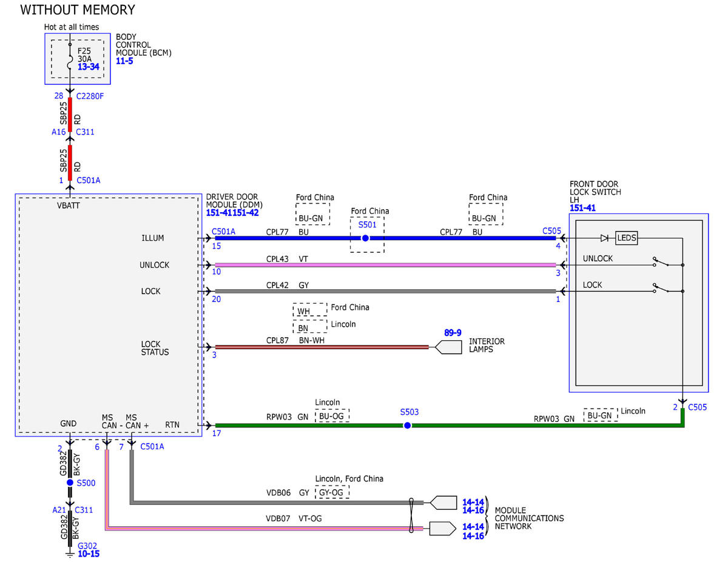Select the arrow connector ending pink VDB07 wire
The height and width of the screenshot is (562, 728).
coord(443,529)
